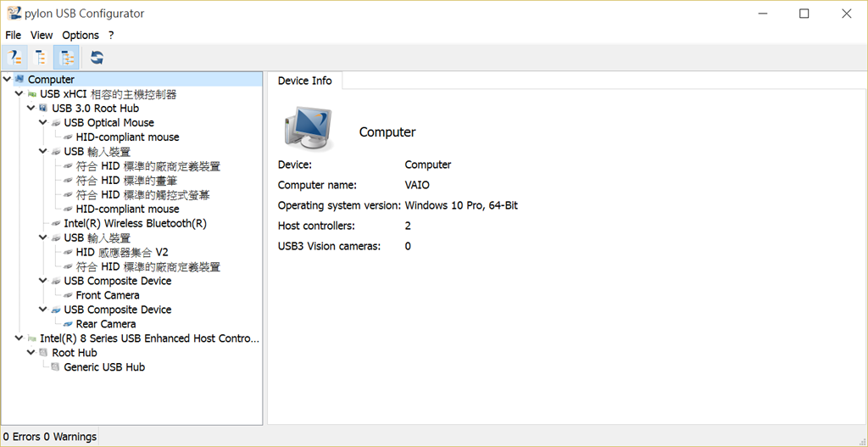
Task: Click the USB Optical Mouse device icon
Action: tap(56, 123)
